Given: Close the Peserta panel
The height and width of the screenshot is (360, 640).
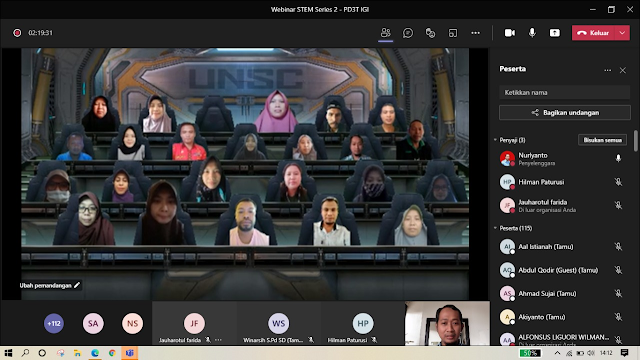Looking at the screenshot, I should click(x=622, y=70).
